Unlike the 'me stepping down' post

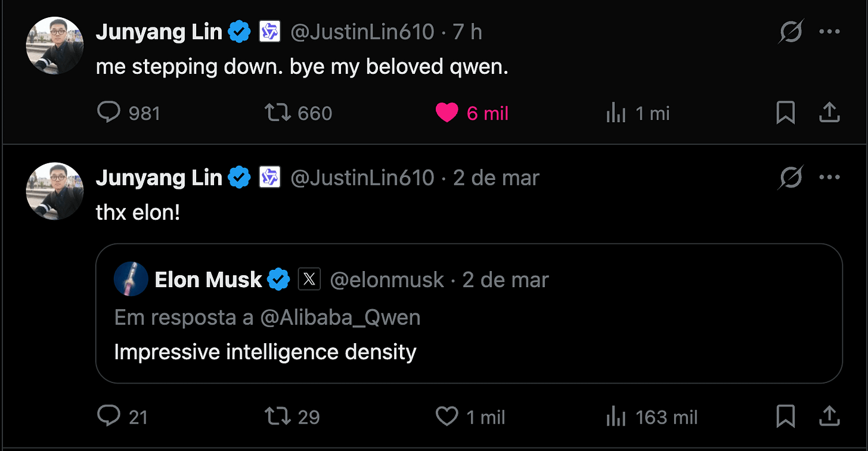pos(447,113)
